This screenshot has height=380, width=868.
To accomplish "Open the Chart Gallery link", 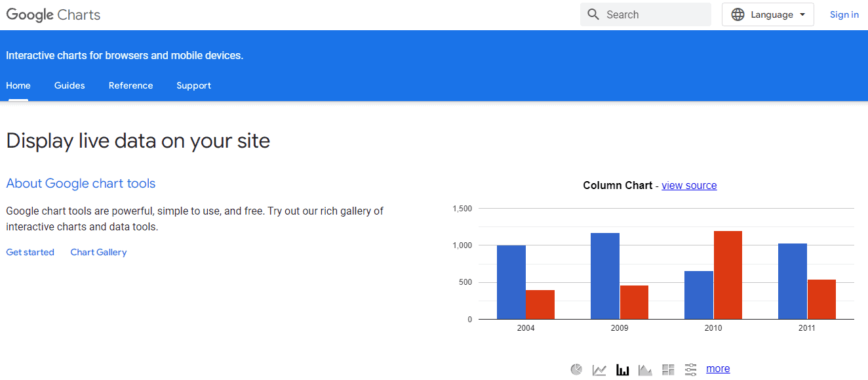I will click(x=98, y=252).
